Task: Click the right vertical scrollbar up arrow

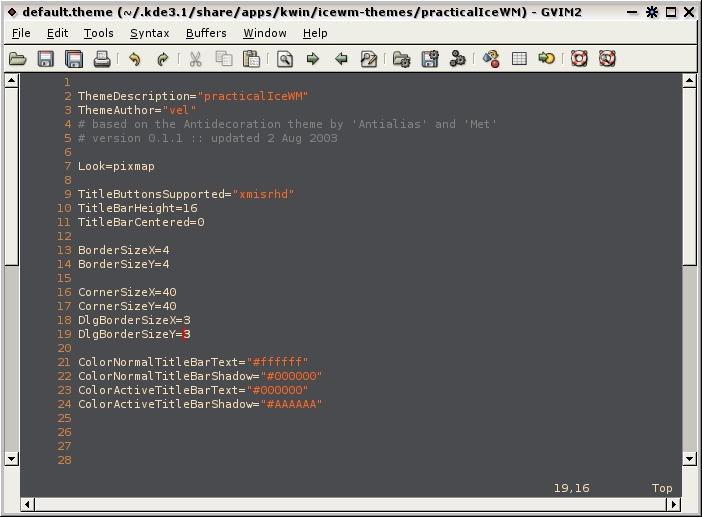Action: click(689, 81)
